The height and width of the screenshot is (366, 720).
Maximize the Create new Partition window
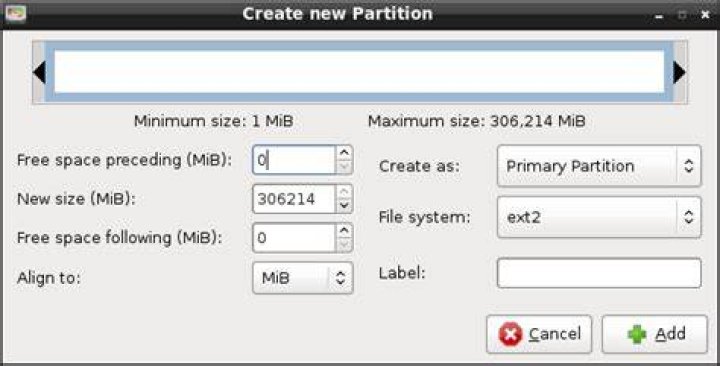(682, 16)
